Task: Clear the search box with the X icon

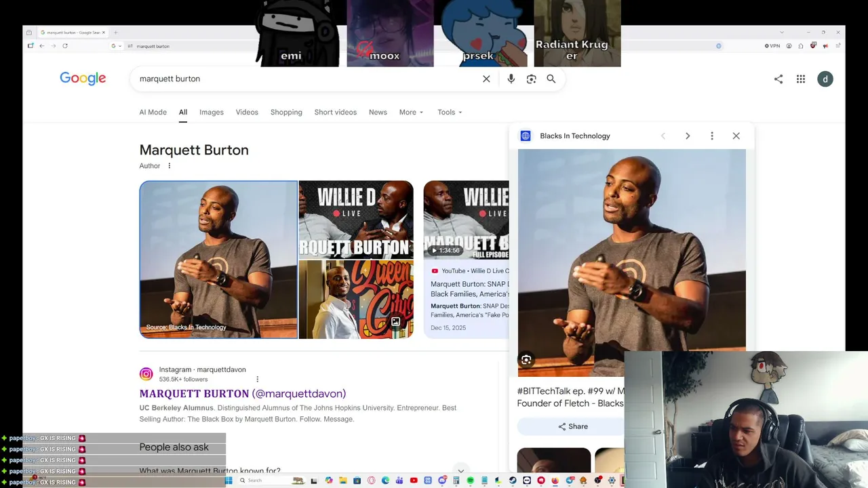Action: pos(486,79)
